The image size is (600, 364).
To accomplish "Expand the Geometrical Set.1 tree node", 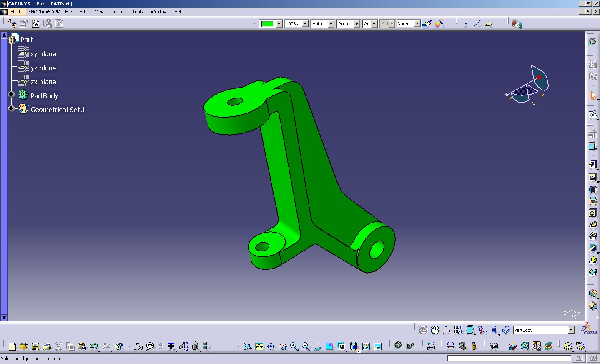I will [11, 108].
